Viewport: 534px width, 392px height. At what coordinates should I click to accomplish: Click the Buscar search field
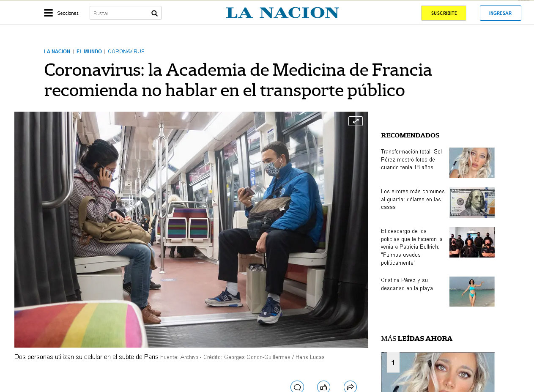point(120,13)
